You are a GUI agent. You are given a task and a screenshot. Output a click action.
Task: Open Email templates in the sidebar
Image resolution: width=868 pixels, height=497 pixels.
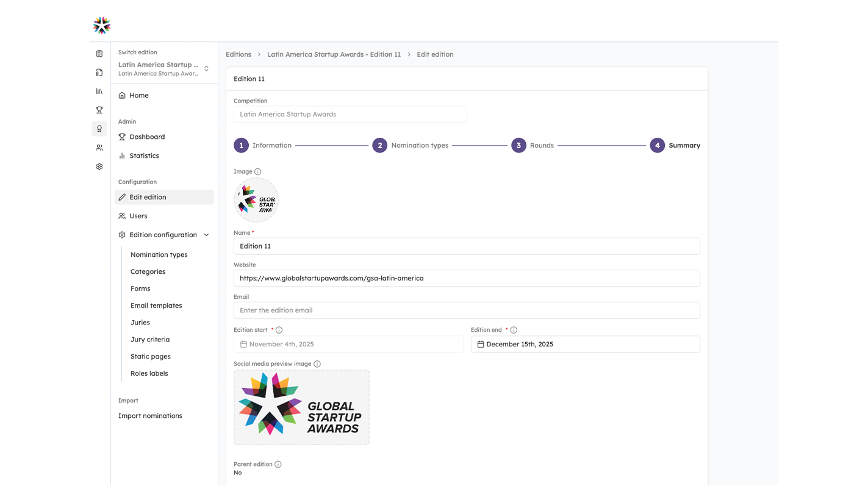pos(156,306)
